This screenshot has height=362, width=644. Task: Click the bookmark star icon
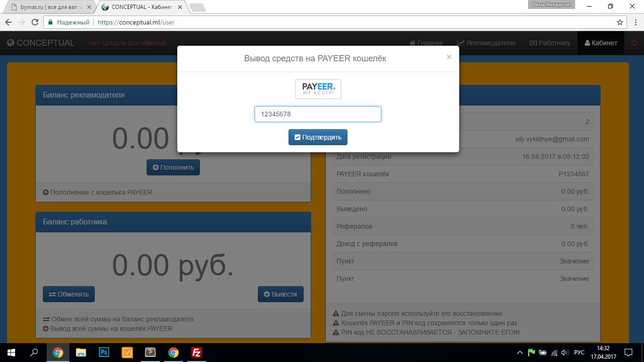coord(620,22)
